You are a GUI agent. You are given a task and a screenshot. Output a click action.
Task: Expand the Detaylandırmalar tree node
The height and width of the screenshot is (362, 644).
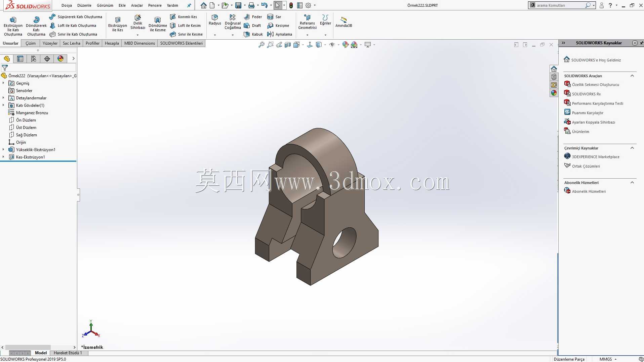point(3,98)
